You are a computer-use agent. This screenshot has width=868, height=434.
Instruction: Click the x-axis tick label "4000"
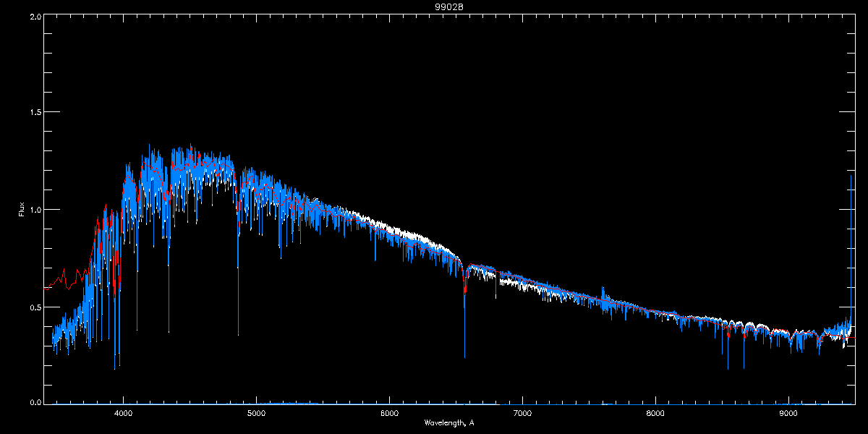(123, 414)
